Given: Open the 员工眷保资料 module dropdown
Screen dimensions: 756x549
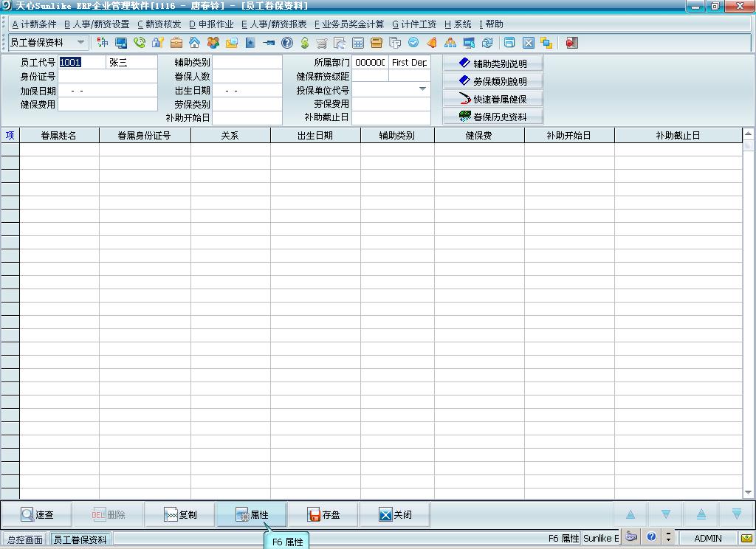Looking at the screenshot, I should point(80,43).
